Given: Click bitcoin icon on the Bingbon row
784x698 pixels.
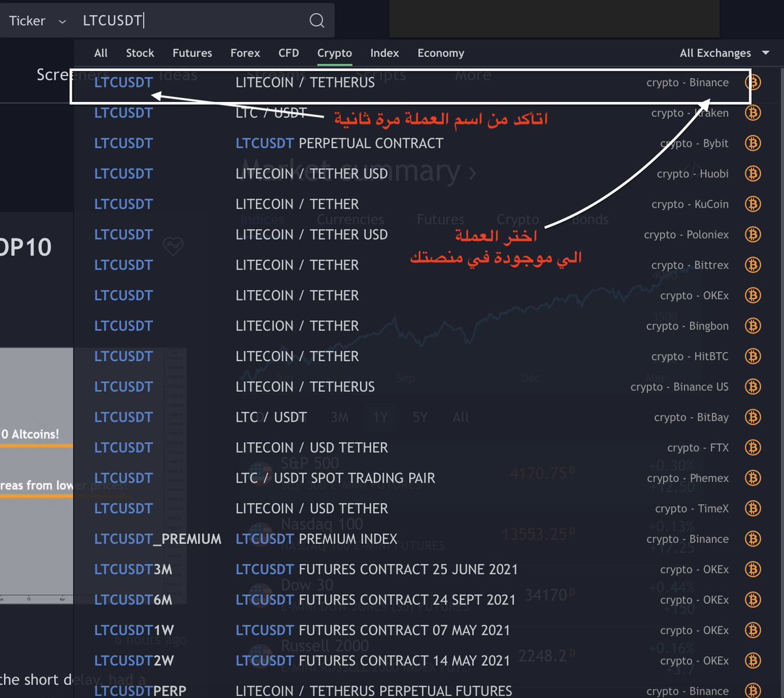Looking at the screenshot, I should click(753, 326).
